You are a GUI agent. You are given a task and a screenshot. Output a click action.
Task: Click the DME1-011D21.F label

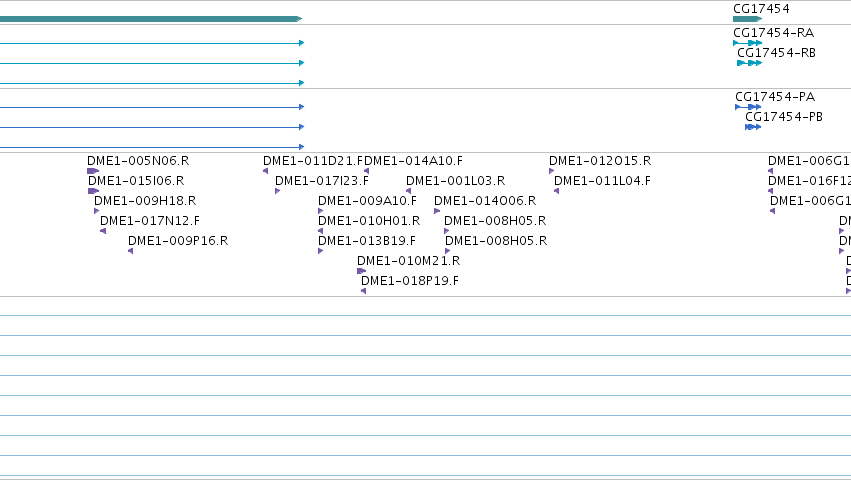313,161
